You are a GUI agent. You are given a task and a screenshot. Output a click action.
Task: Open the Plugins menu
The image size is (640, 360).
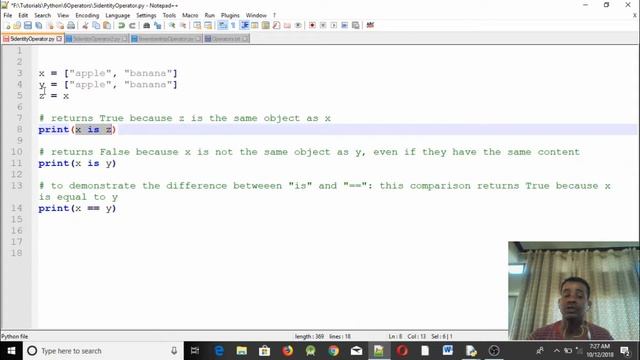(x=230, y=16)
